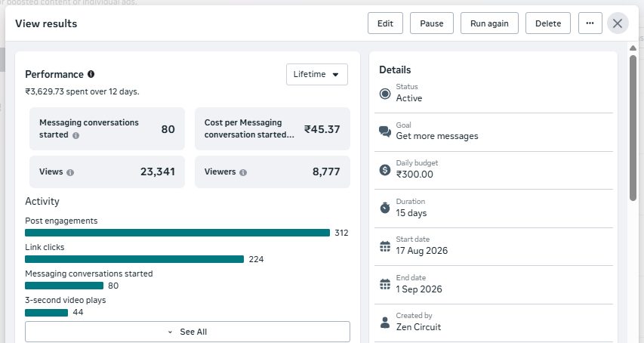Click the Views info icon
This screenshot has width=644, height=343.
(x=70, y=172)
